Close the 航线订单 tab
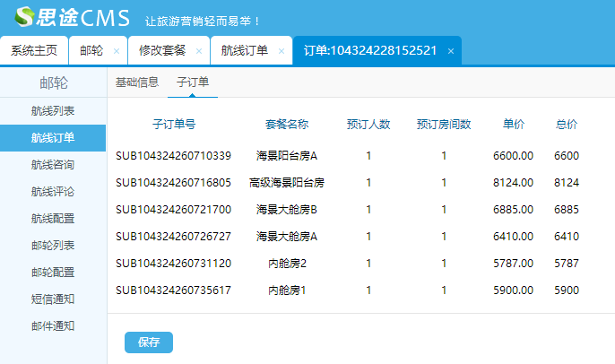The width and height of the screenshot is (615, 364). [281, 51]
